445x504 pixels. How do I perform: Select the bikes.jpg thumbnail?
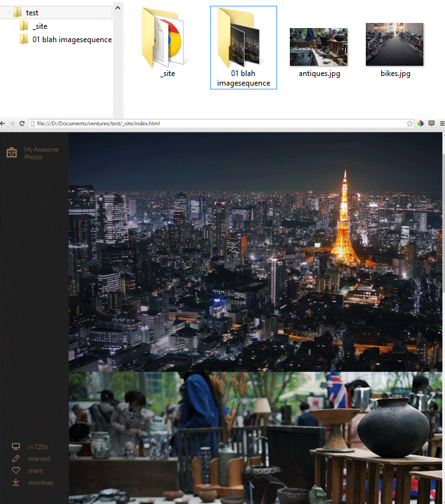[395, 44]
